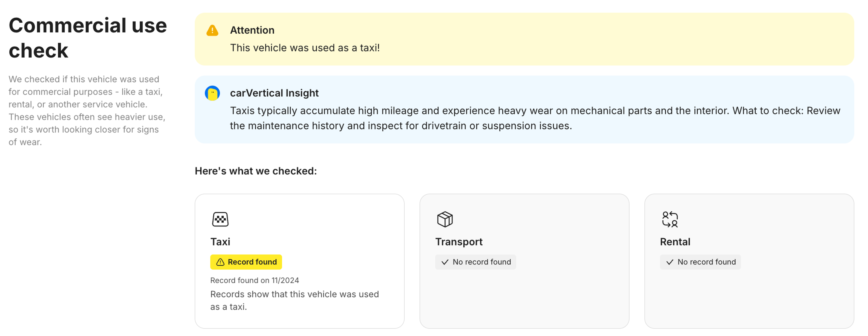Click the yellow Record found badge
Viewport: 868px width, 336px height.
point(246,262)
